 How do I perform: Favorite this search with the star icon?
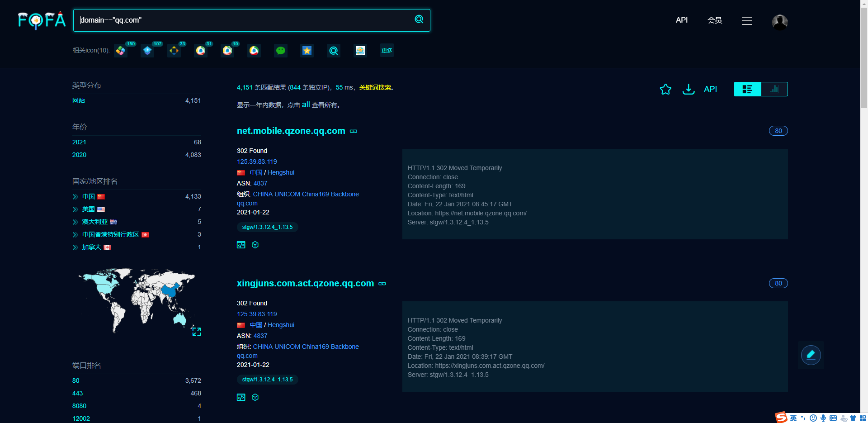pos(665,89)
